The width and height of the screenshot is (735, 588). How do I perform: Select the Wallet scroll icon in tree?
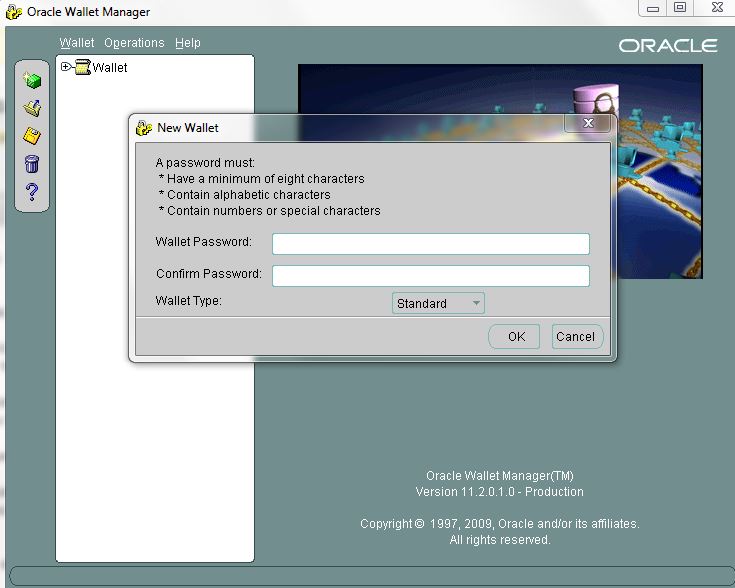coord(83,67)
